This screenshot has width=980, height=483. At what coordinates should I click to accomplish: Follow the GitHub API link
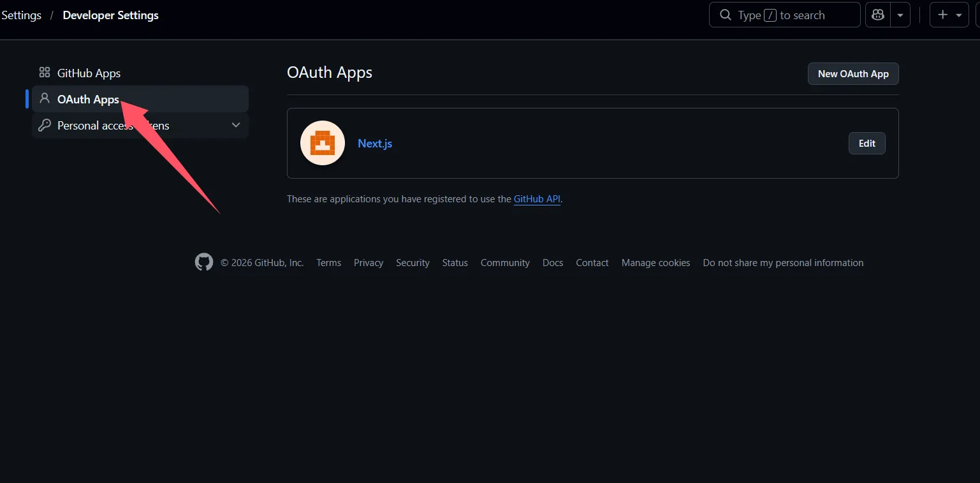(x=537, y=199)
